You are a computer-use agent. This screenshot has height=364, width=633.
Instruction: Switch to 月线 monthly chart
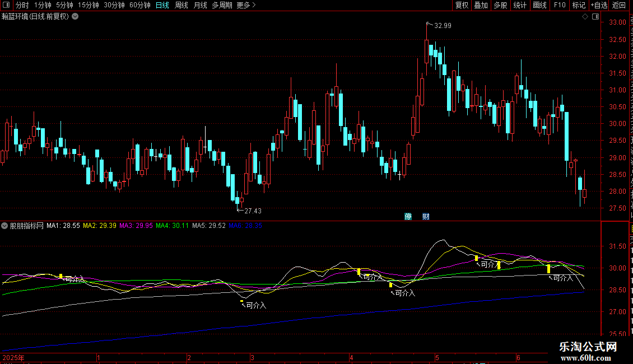(x=200, y=5)
